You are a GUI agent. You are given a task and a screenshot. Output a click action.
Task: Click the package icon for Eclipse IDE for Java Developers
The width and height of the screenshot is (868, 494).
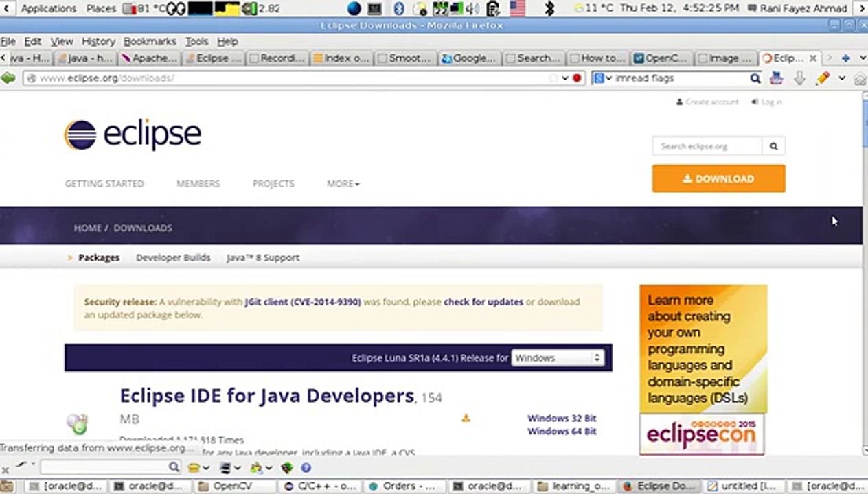click(77, 423)
